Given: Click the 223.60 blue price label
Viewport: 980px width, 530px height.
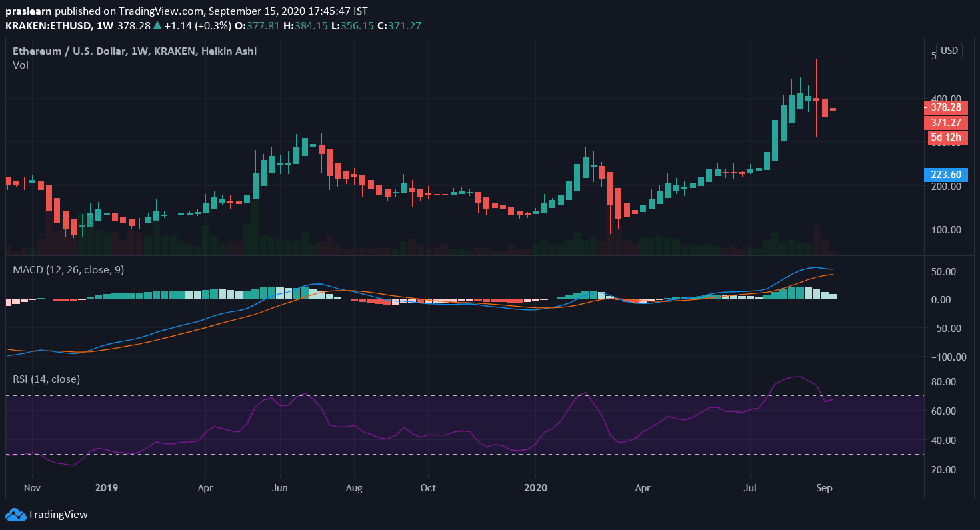Looking at the screenshot, I should point(945,175).
